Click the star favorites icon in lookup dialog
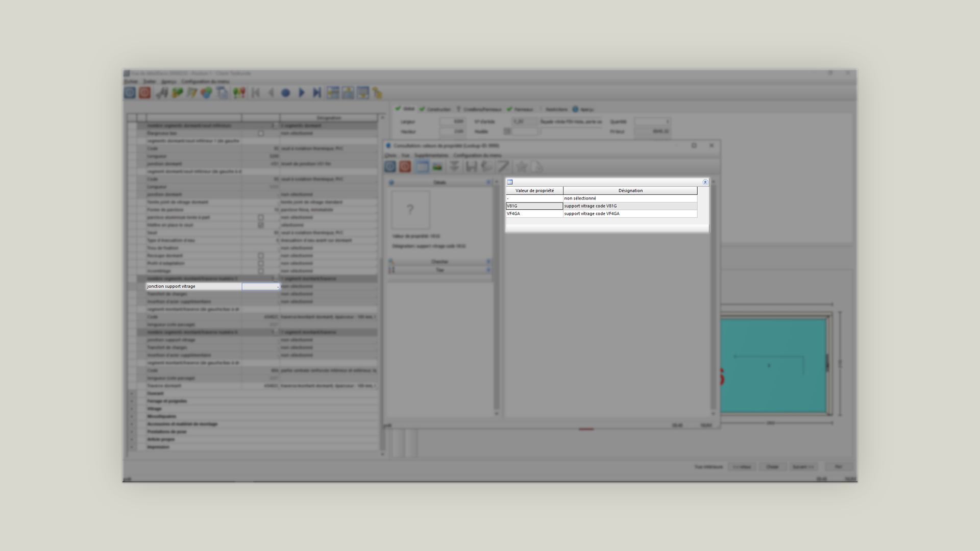Screen dimensions: 980x551 (x=521, y=166)
